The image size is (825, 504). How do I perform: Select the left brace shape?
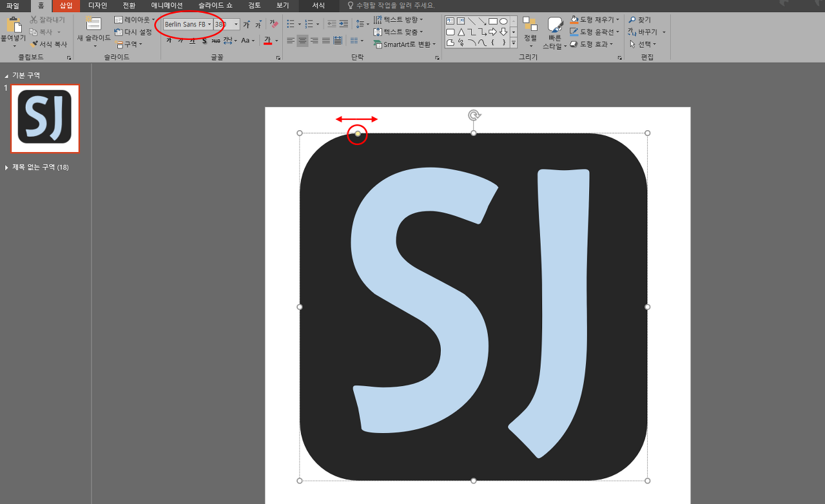coord(493,43)
